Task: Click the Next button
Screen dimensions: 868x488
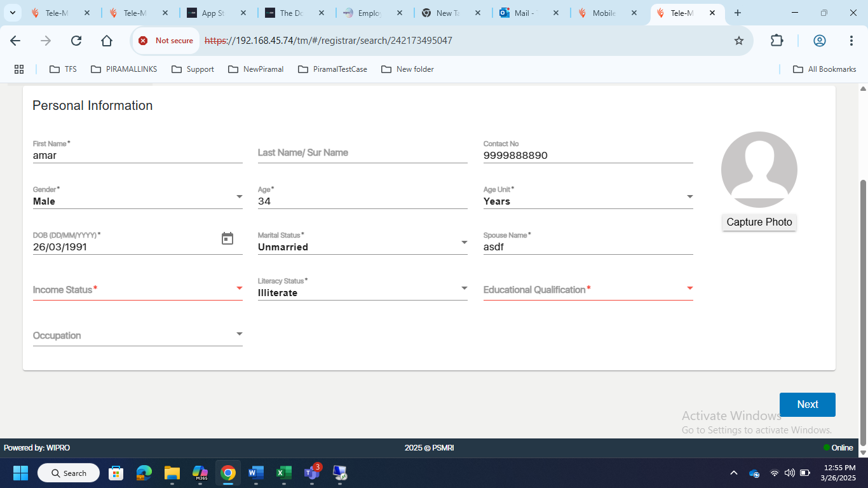Action: (807, 405)
